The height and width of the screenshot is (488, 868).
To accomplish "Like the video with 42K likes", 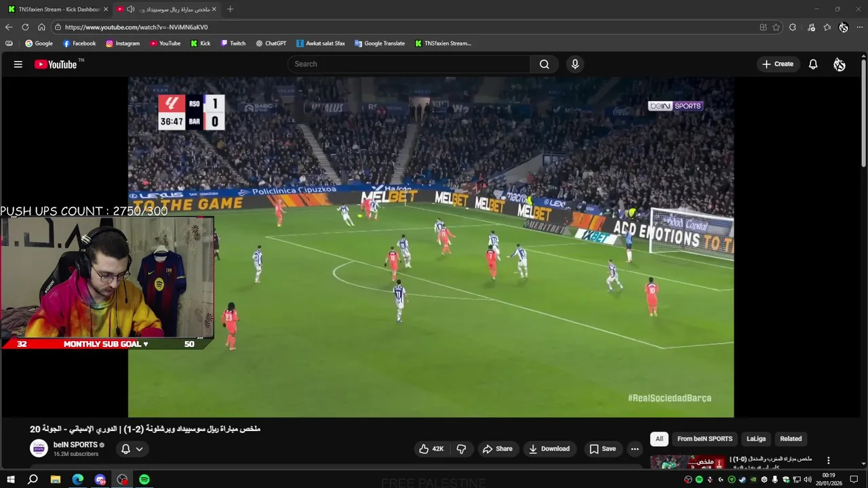I will point(431,449).
